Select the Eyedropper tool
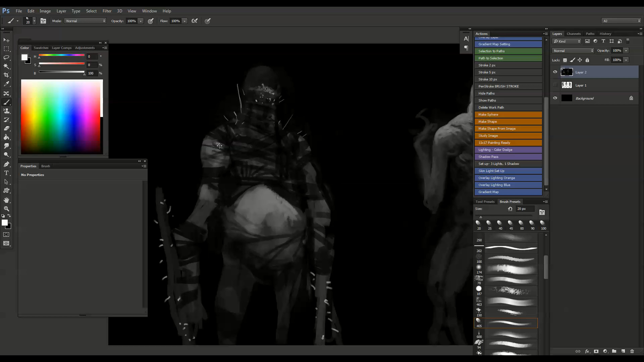This screenshot has width=644, height=362. coord(6,84)
